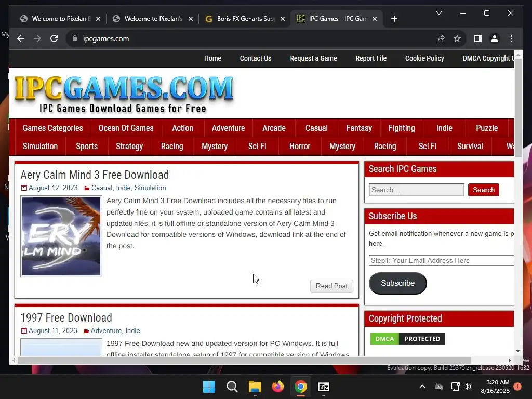Open the Contact Us page
The width and height of the screenshot is (532, 399).
pyautogui.click(x=256, y=58)
